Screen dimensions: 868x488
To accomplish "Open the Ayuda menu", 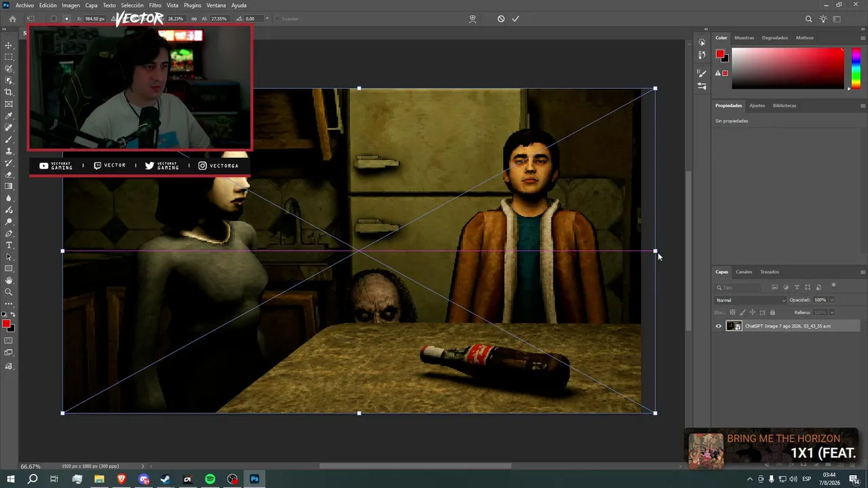I will [x=239, y=5].
